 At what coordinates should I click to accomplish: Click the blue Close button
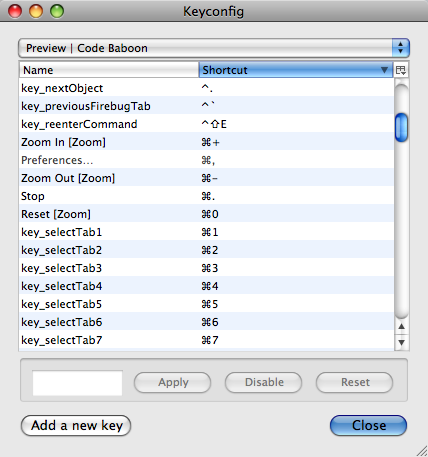click(x=368, y=425)
